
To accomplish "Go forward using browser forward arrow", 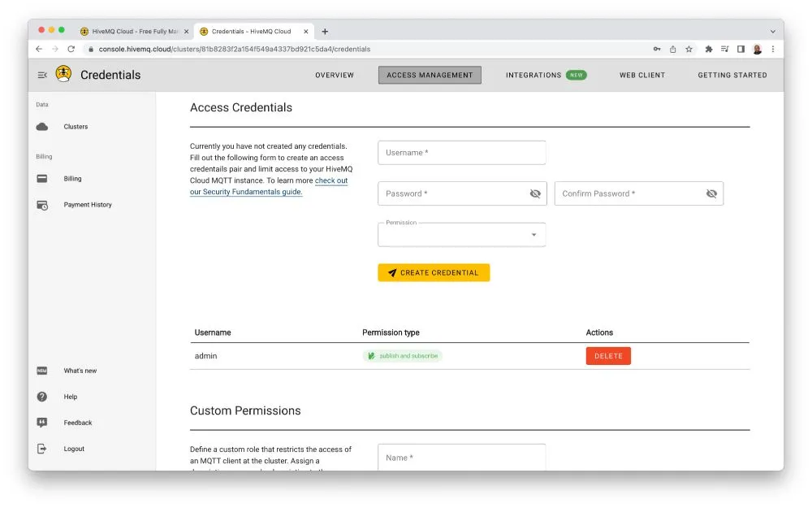I will tap(55, 49).
